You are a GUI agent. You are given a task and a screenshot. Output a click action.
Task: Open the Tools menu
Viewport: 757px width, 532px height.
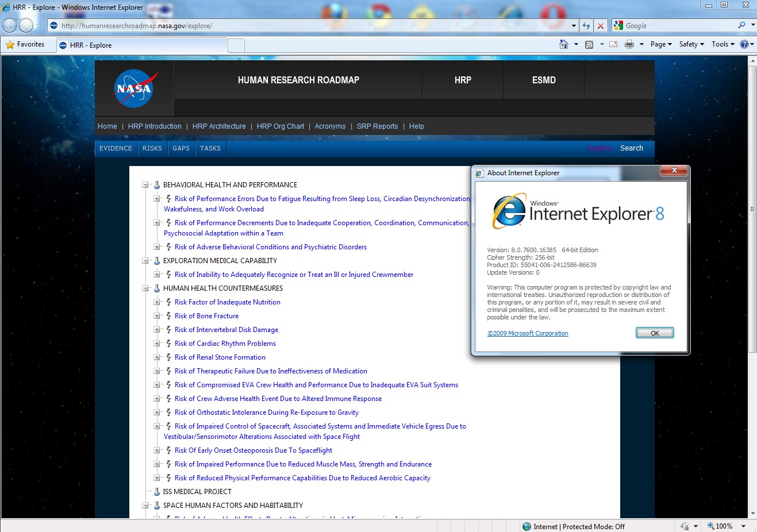pyautogui.click(x=723, y=44)
